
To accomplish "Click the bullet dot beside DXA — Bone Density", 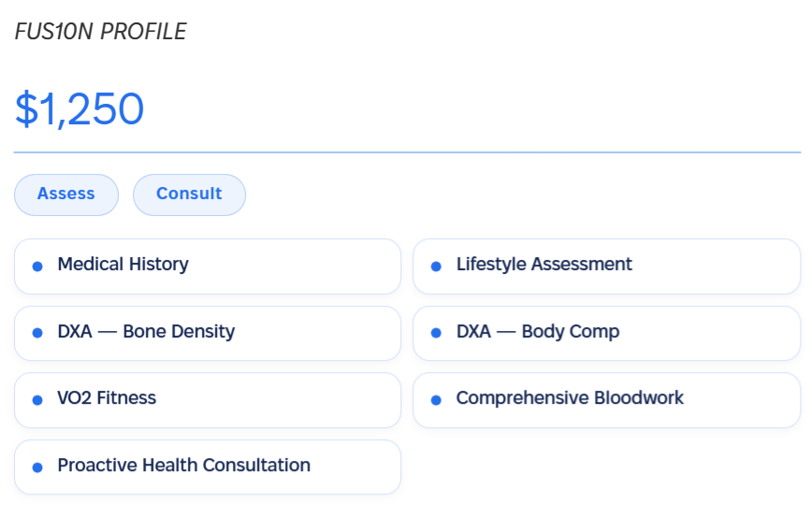I will pos(37,333).
